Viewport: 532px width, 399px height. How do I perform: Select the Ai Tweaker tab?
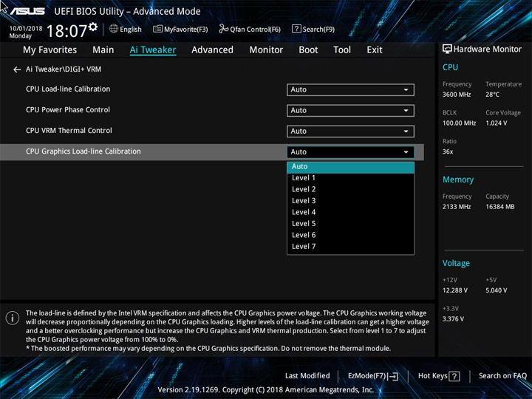[153, 50]
